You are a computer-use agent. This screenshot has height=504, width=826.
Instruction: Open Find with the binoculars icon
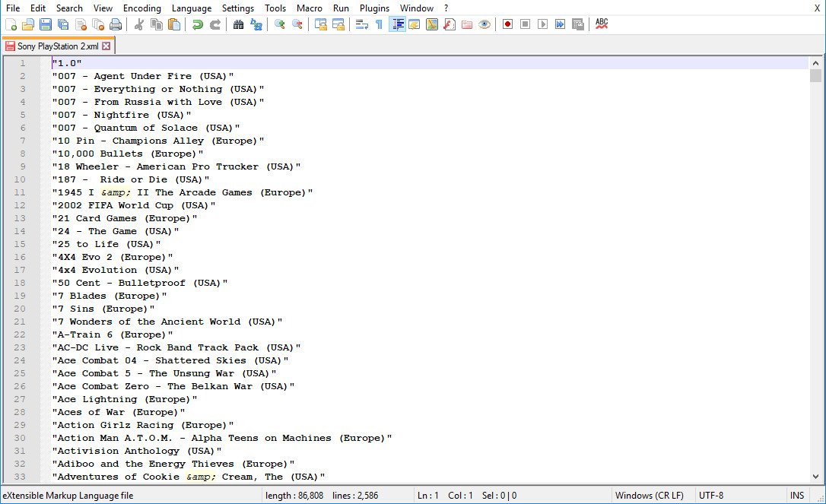click(239, 24)
